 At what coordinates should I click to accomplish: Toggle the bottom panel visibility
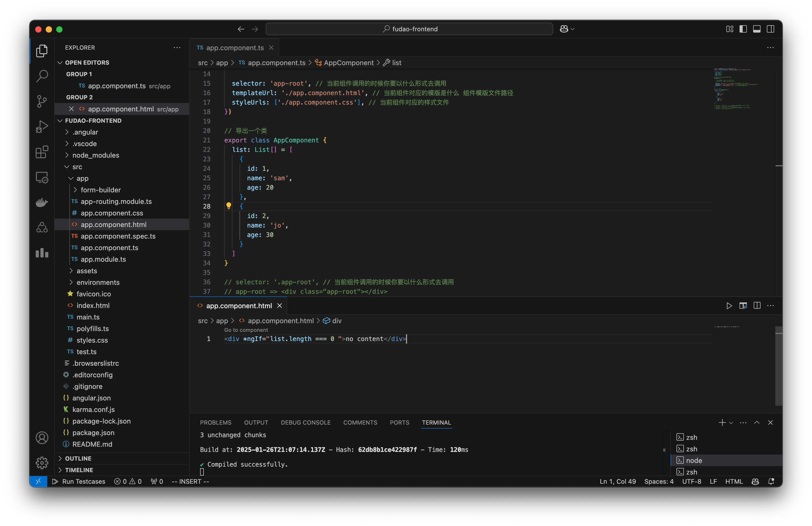coord(757,29)
